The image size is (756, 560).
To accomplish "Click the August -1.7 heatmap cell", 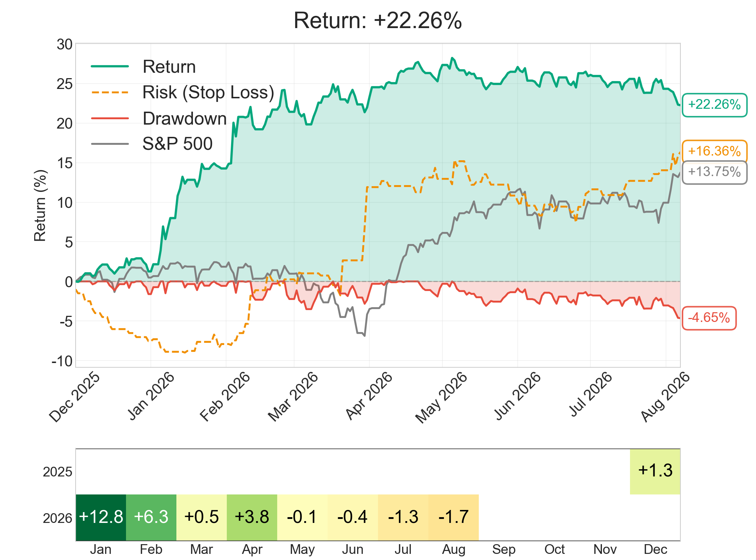I will click(454, 517).
